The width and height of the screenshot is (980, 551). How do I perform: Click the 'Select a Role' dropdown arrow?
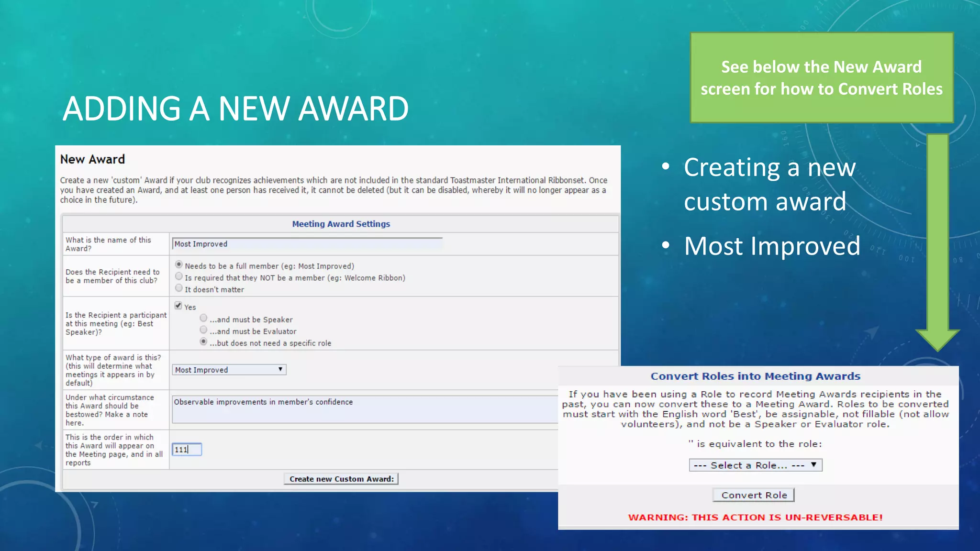tap(813, 464)
